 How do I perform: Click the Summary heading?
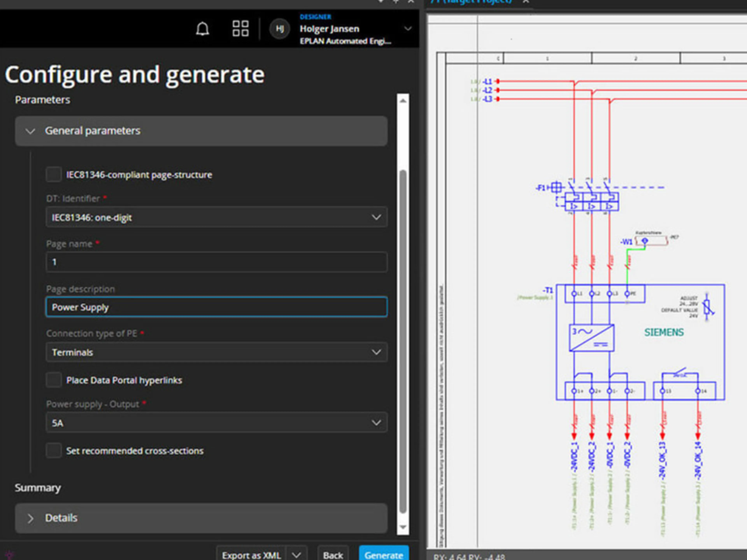(38, 488)
